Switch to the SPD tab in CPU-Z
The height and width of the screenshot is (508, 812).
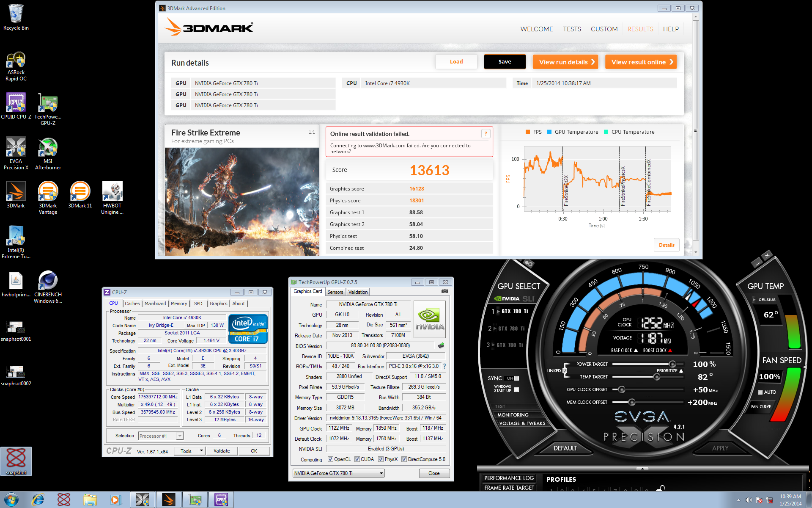[198, 304]
